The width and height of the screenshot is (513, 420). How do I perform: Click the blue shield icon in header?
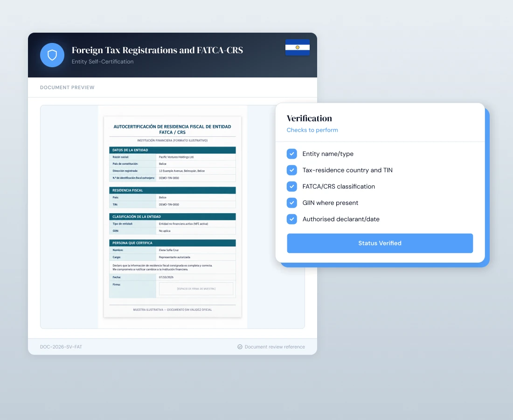point(52,55)
